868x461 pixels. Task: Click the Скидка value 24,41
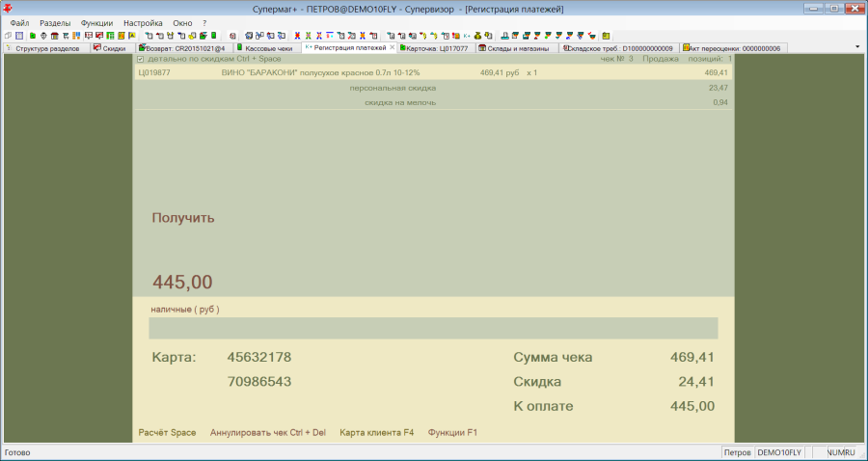(696, 382)
